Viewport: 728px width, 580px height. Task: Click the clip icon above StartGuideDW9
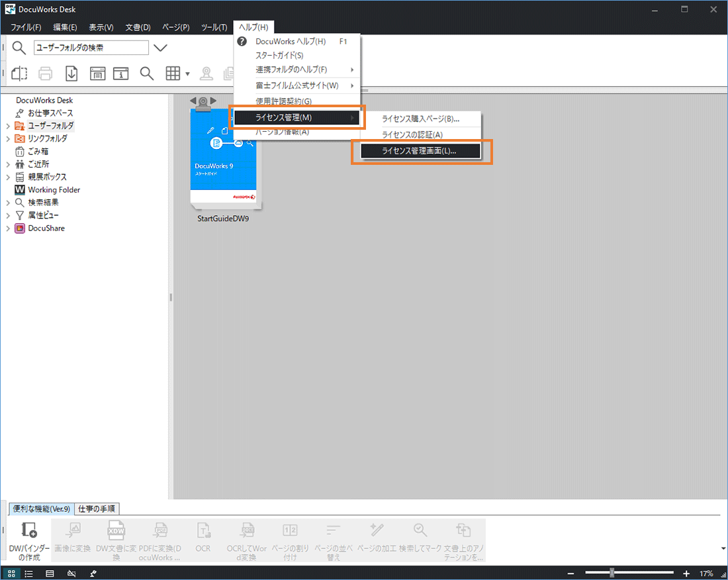[203, 103]
